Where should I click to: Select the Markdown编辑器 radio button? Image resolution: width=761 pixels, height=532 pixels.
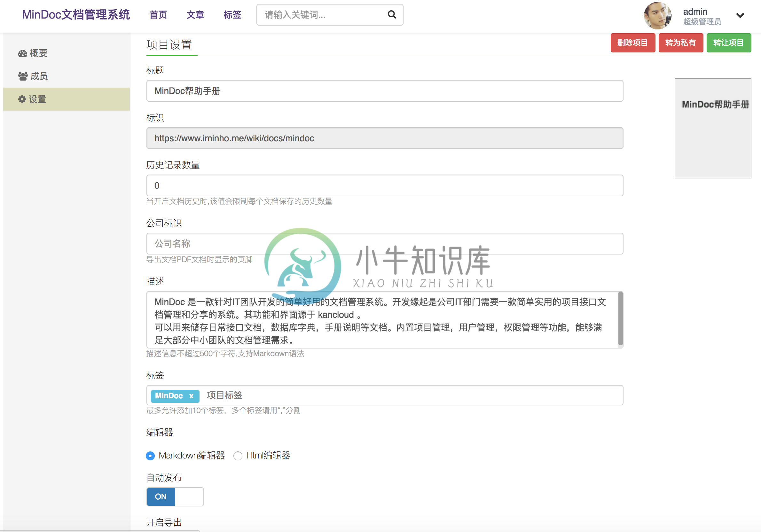(x=150, y=456)
